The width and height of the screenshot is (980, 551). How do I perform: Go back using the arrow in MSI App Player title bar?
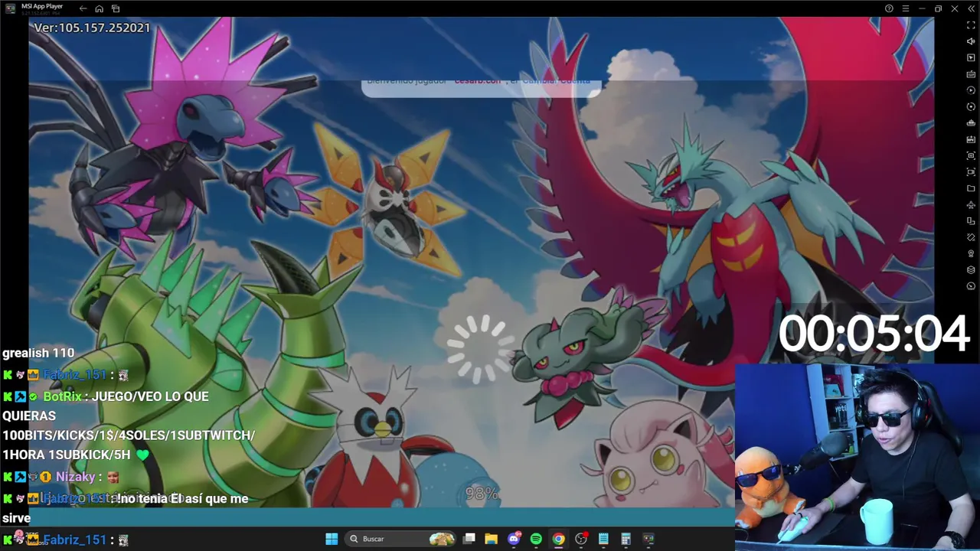click(x=83, y=8)
